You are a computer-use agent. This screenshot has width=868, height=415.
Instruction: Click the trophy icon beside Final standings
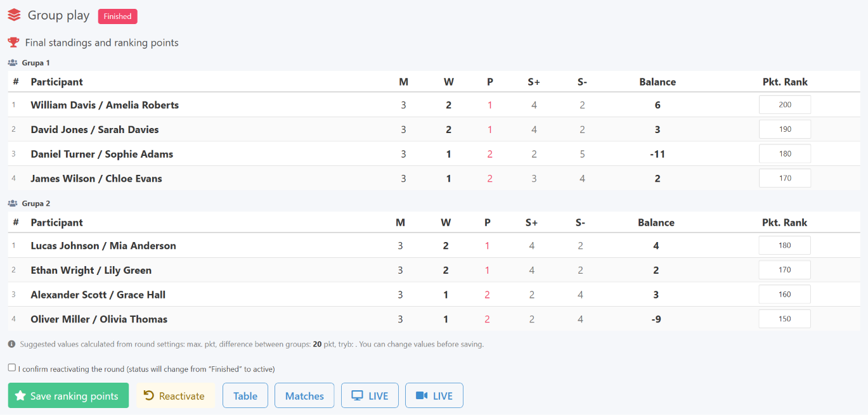[13, 42]
